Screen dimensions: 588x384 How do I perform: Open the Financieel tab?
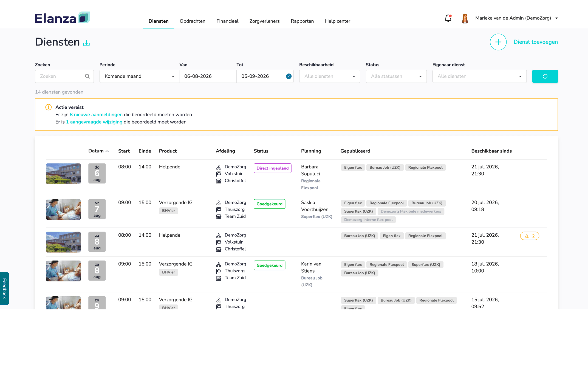point(227,21)
